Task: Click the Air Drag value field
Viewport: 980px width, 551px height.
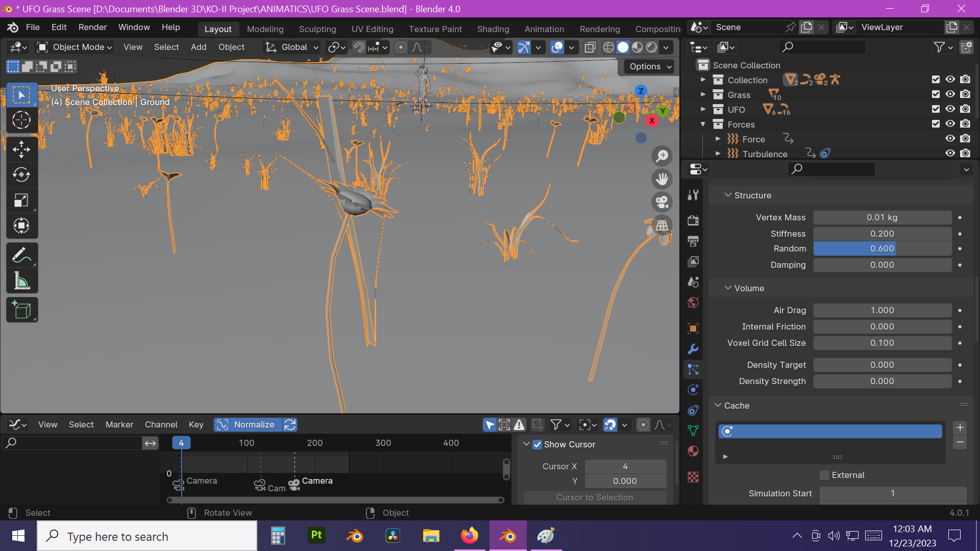Action: [883, 310]
